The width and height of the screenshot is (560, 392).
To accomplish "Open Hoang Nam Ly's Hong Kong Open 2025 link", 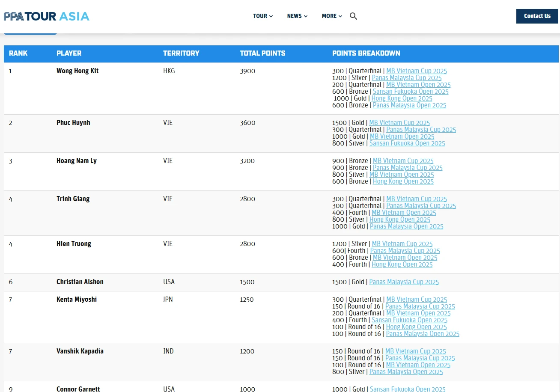I will pyautogui.click(x=403, y=181).
